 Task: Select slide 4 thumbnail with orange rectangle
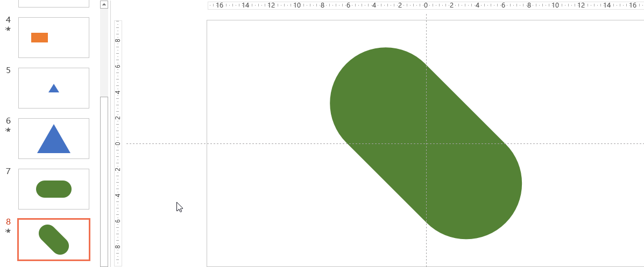coord(54,38)
